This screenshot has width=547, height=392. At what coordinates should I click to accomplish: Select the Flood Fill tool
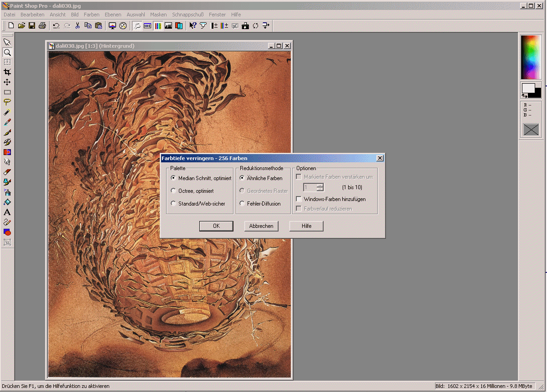(7, 202)
